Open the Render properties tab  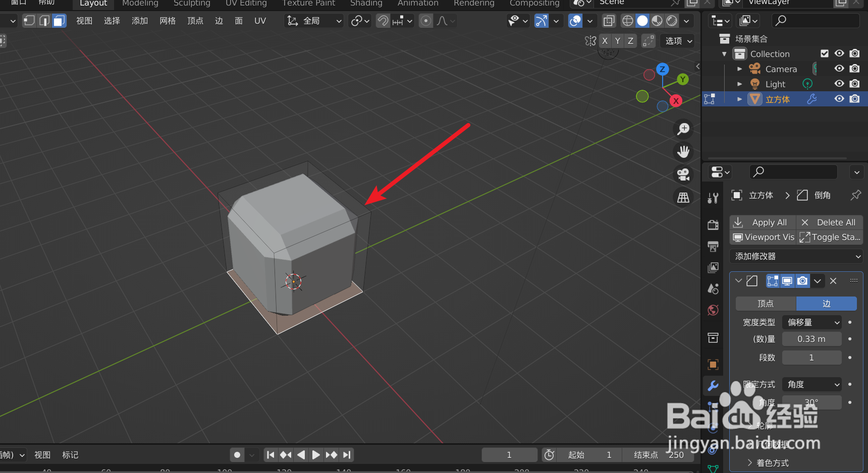point(713,224)
